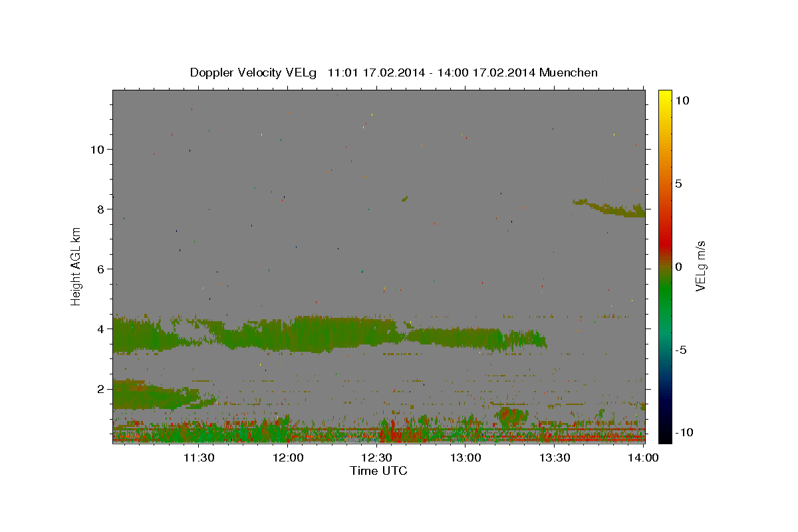Click the height tick label 8

[101, 209]
